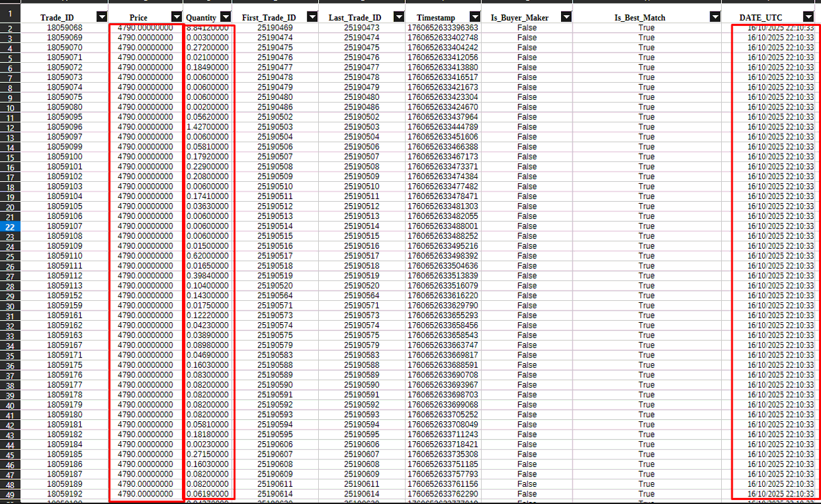Viewport: 821px width, 504px height.
Task: Select Trade_ID cell 18059152
Action: 66,295
